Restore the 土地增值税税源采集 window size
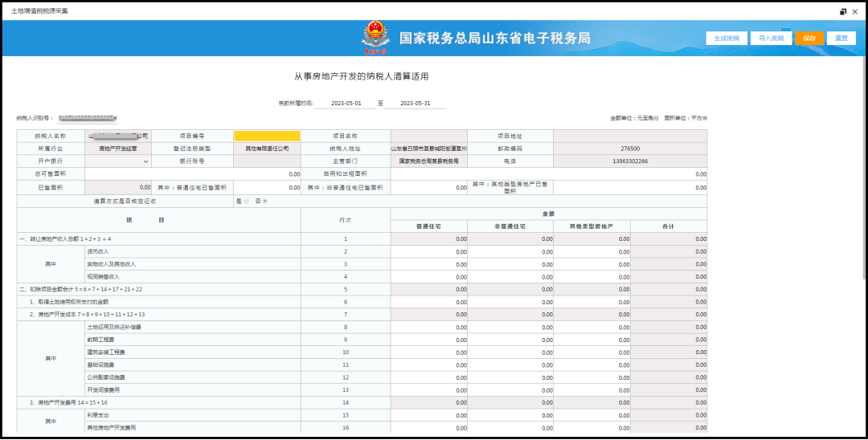The width and height of the screenshot is (868, 440). (x=843, y=11)
